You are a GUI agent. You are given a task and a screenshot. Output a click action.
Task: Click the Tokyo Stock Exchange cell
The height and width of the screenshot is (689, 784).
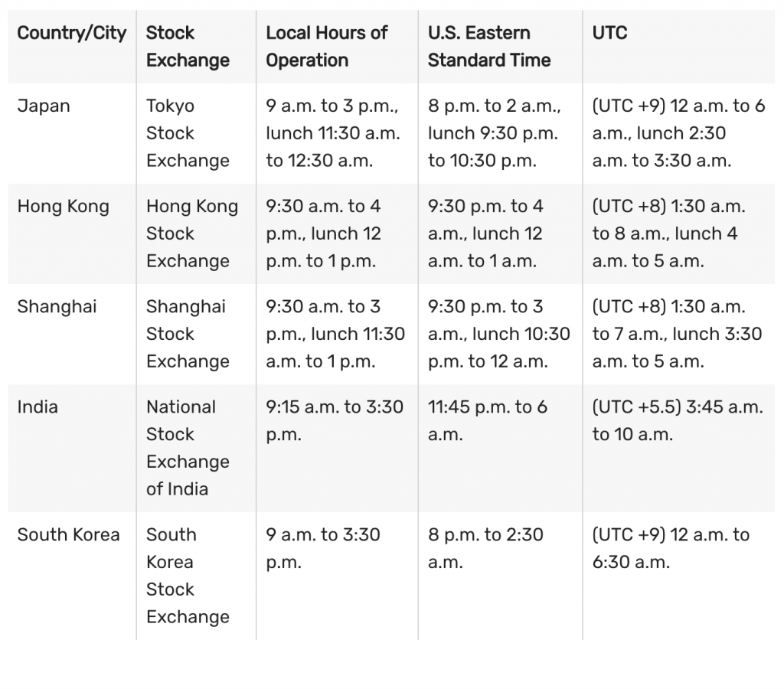[x=188, y=133]
